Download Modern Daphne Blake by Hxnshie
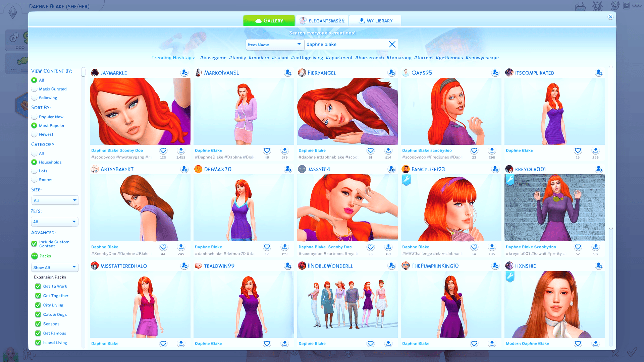 coord(596,344)
